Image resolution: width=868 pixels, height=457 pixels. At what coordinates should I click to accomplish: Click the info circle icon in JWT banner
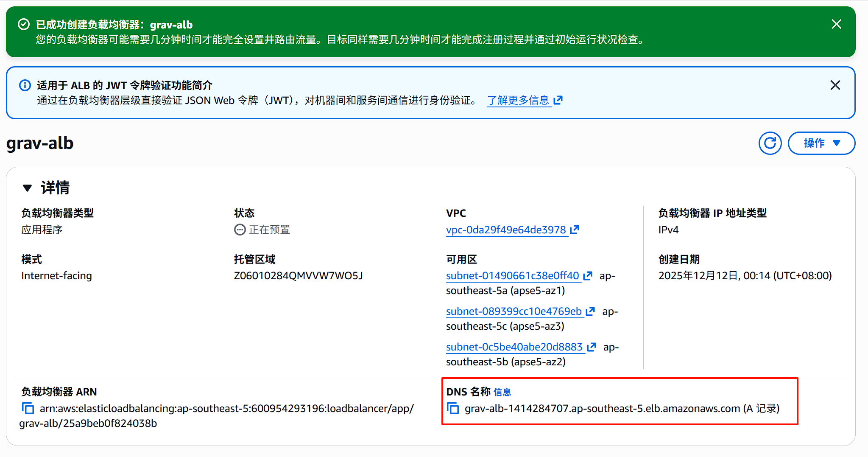click(x=25, y=85)
